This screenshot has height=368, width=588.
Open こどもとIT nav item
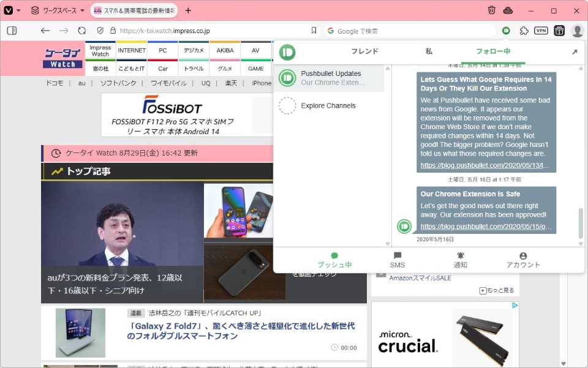132,69
